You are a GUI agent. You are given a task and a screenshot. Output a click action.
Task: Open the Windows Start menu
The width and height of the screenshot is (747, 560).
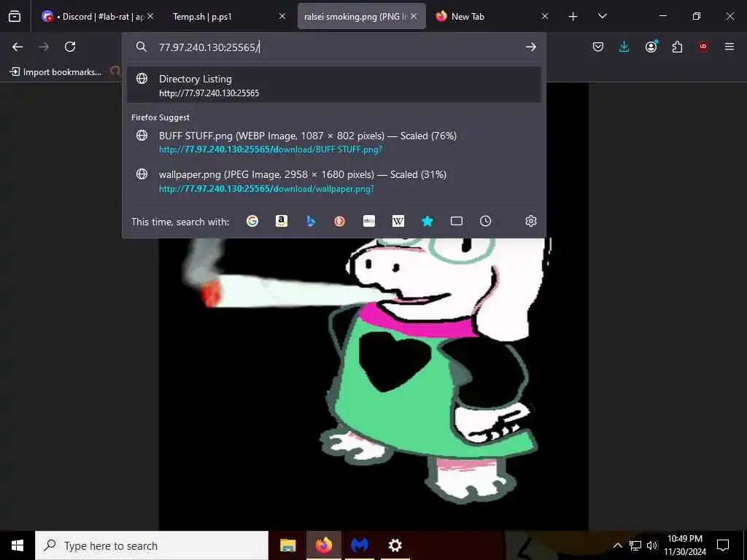[18, 545]
